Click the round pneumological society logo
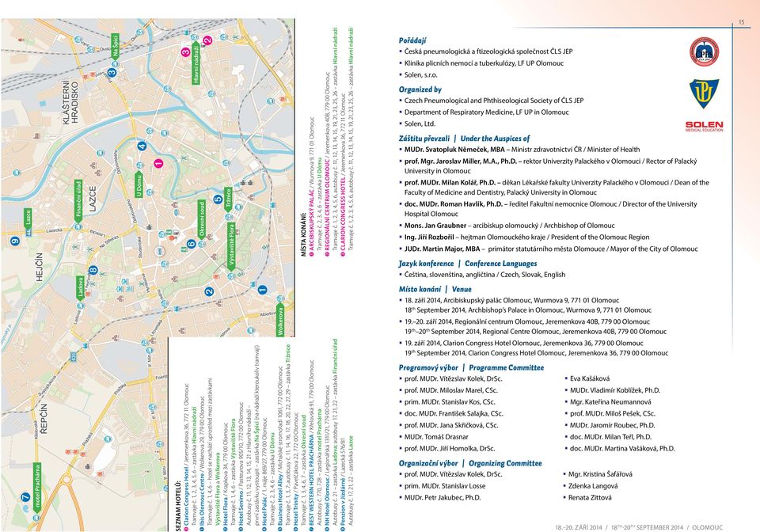This screenshot has height=532, width=760. pos(704,51)
